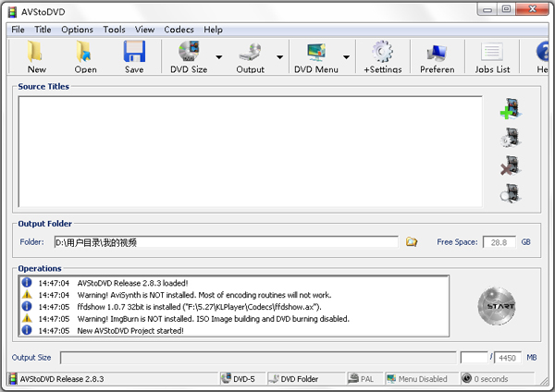Click the Output Size progress bar
The image size is (555, 392).
click(x=258, y=358)
